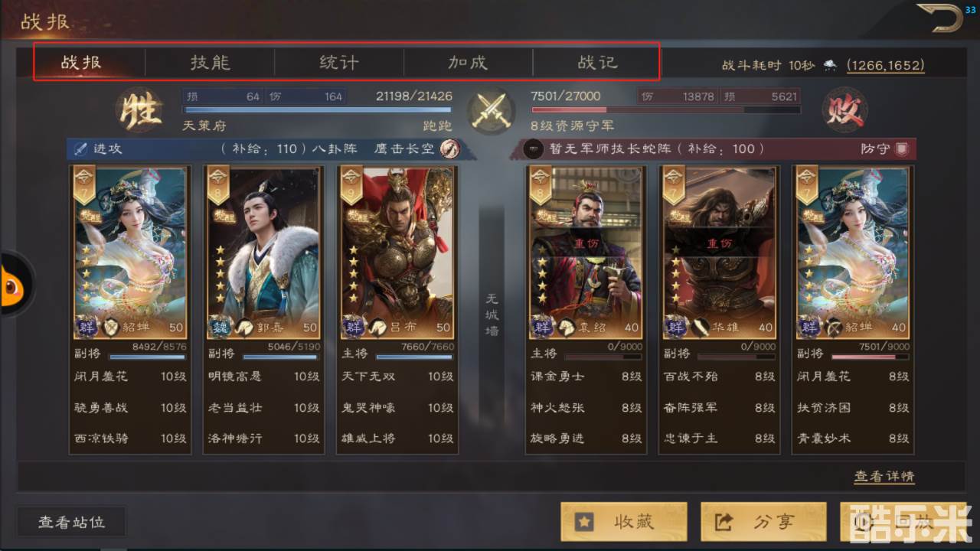Click the 查看站位 button
980x551 pixels.
point(71,523)
